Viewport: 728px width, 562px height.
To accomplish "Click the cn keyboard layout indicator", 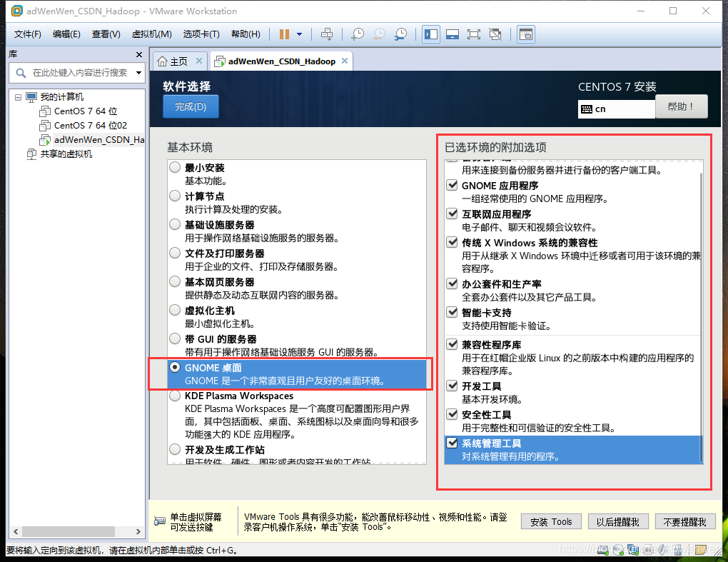I will pyautogui.click(x=616, y=109).
